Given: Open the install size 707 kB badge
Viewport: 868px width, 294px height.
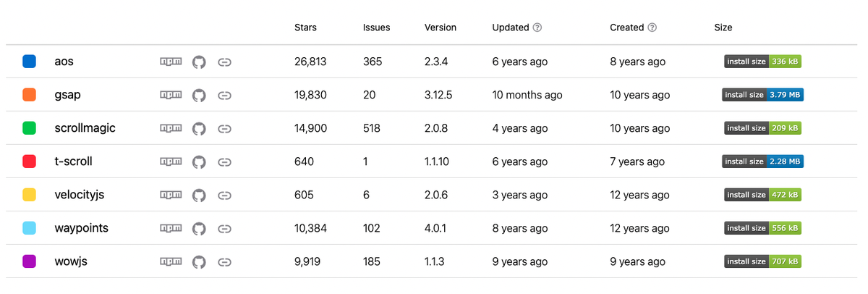Looking at the screenshot, I should point(763,261).
